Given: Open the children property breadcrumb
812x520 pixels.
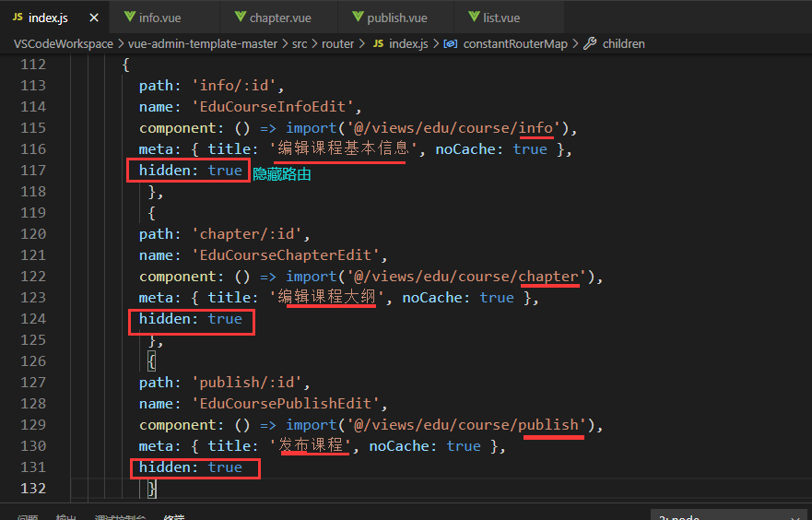Looking at the screenshot, I should pos(614,44).
